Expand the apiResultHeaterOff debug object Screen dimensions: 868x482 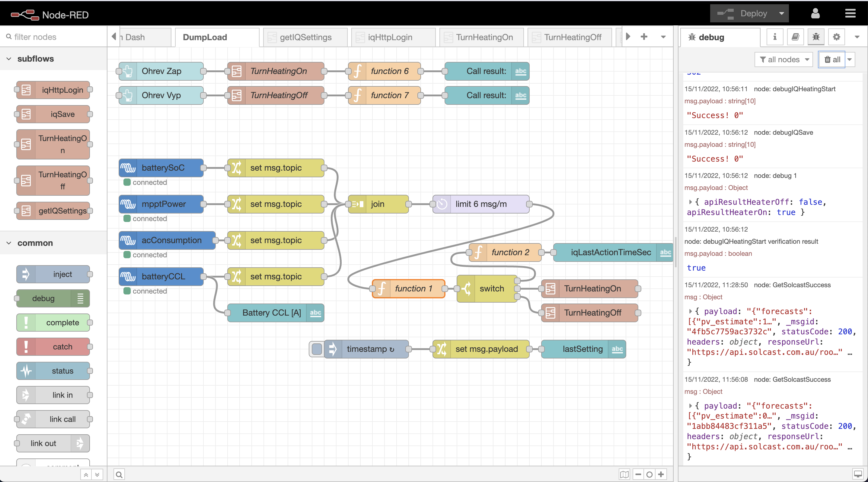point(691,202)
